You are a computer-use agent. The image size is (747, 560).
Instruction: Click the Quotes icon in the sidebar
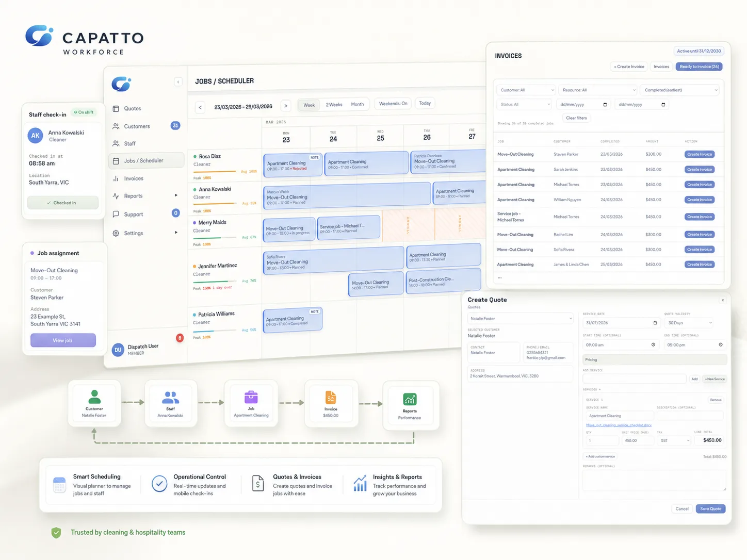click(116, 109)
